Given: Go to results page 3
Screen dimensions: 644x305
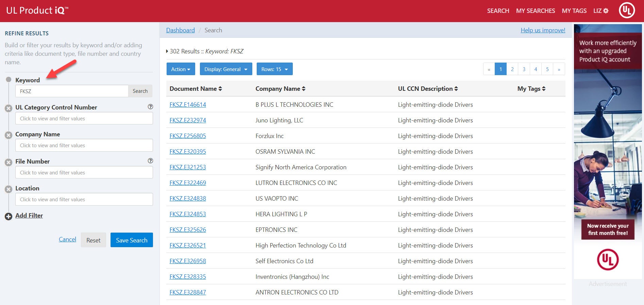Looking at the screenshot, I should [x=524, y=69].
